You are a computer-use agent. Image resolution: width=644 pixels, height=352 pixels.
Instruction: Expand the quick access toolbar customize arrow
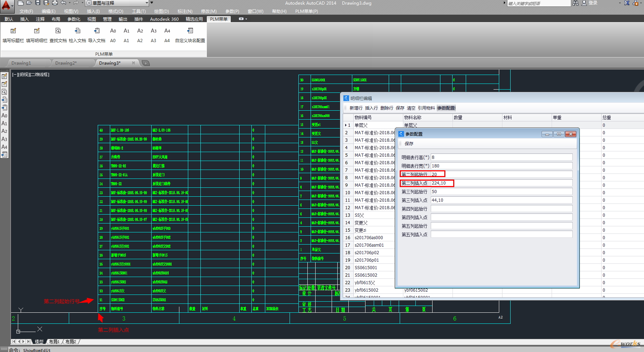[152, 3]
